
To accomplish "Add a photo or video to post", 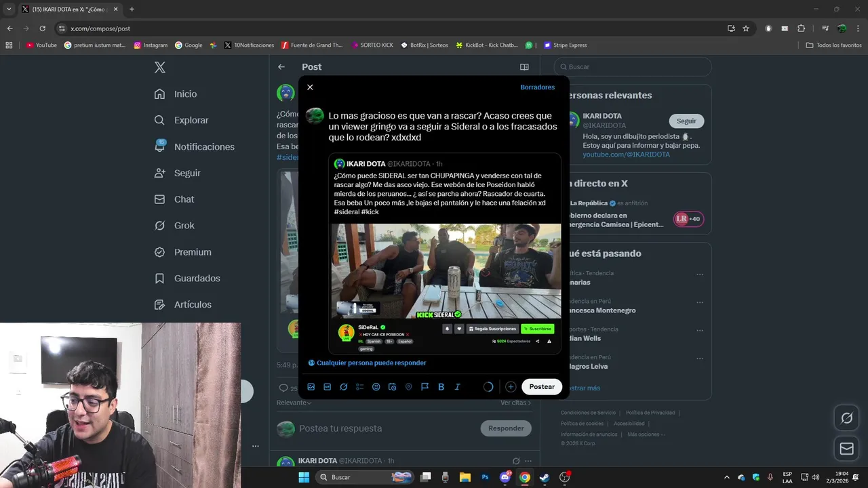I will click(x=311, y=387).
